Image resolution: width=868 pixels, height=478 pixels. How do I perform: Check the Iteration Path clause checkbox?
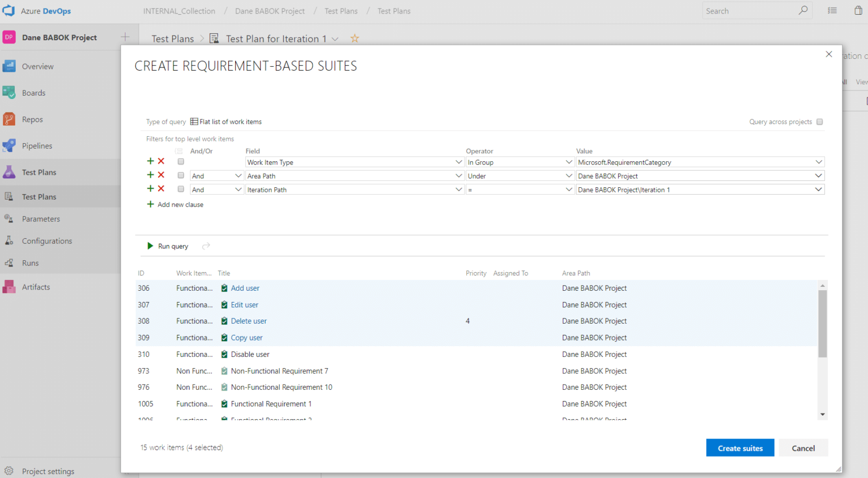point(181,190)
